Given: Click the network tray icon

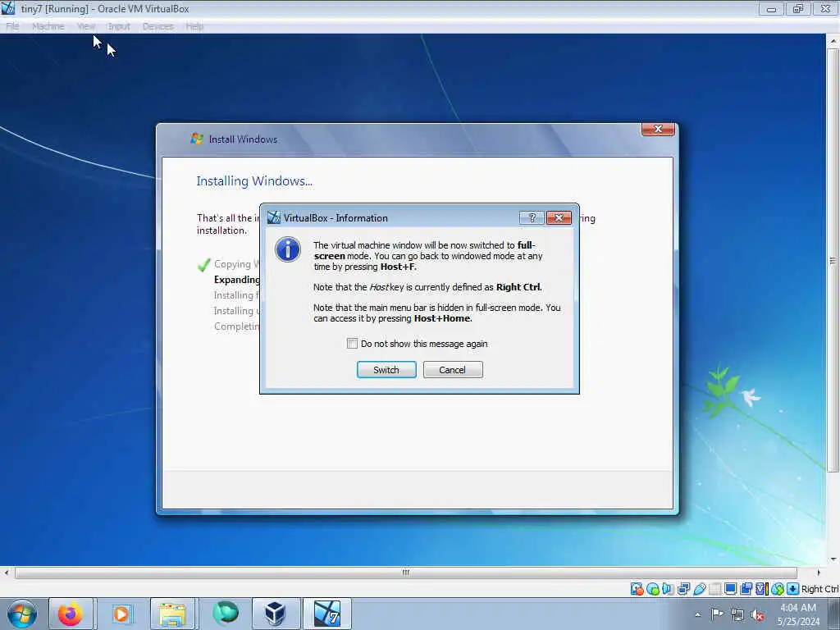Looking at the screenshot, I should point(737,615).
